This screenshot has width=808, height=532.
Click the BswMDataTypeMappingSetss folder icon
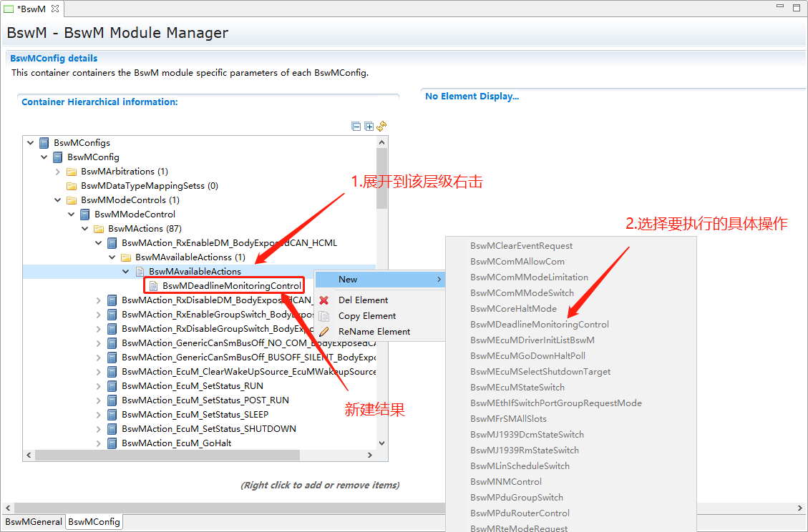[x=72, y=186]
